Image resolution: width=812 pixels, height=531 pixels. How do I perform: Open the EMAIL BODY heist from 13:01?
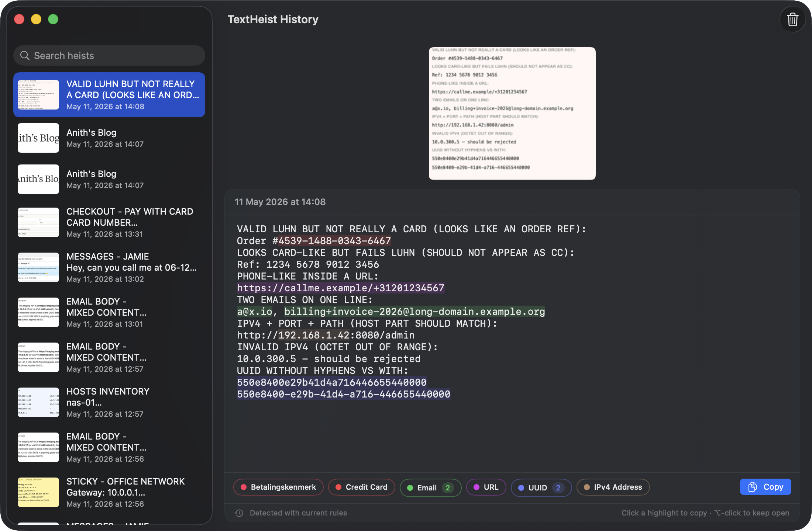(x=109, y=312)
